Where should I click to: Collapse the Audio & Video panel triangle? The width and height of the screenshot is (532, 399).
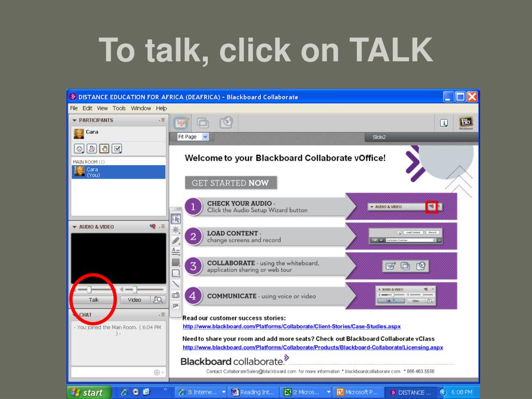[x=74, y=227]
